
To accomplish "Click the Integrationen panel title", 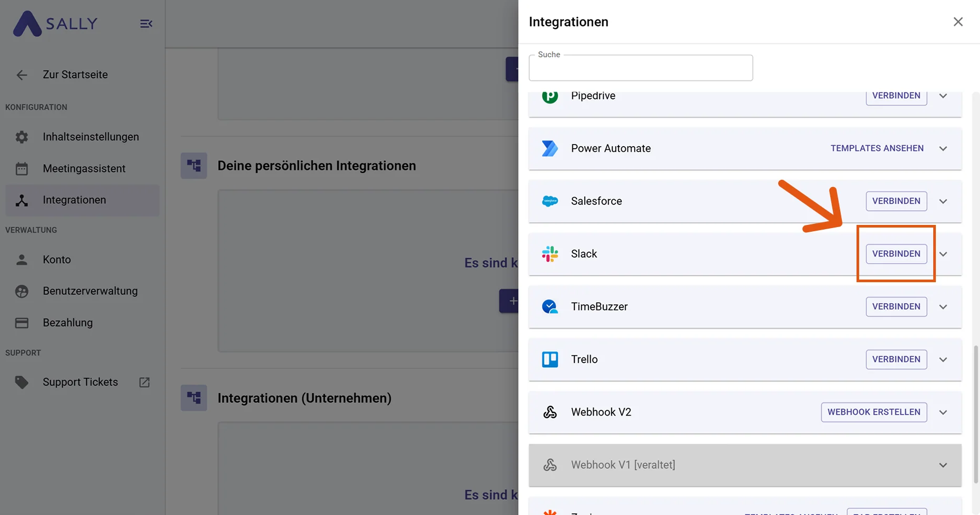I will click(569, 22).
